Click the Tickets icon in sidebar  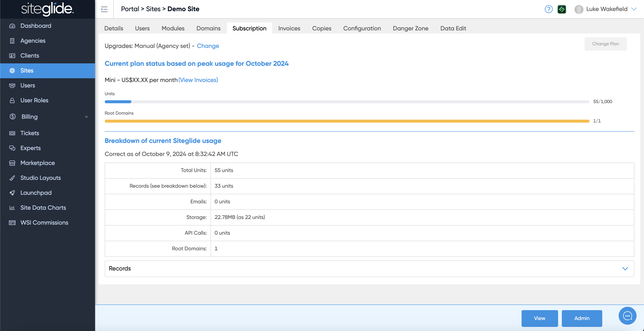tap(12, 133)
